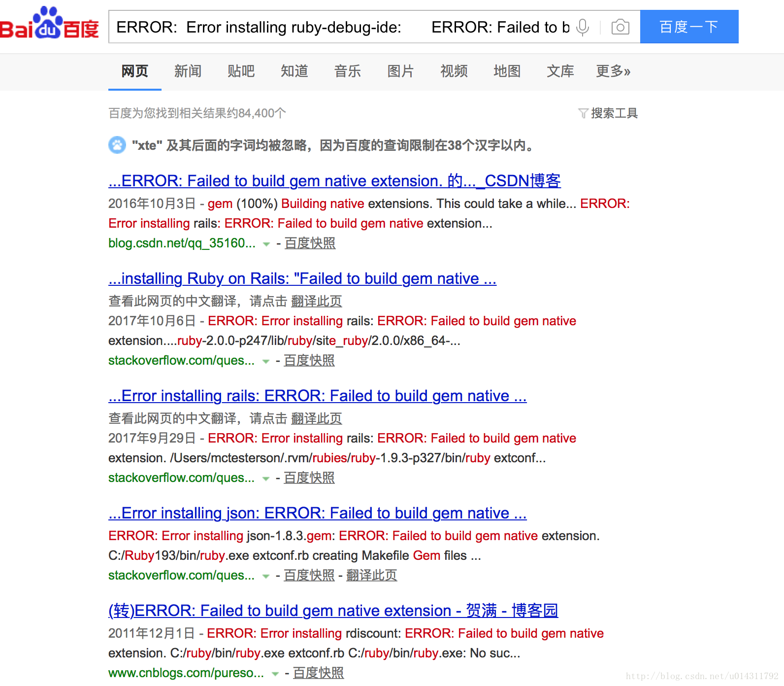Open 百度快照 for the json result

pyautogui.click(x=309, y=575)
